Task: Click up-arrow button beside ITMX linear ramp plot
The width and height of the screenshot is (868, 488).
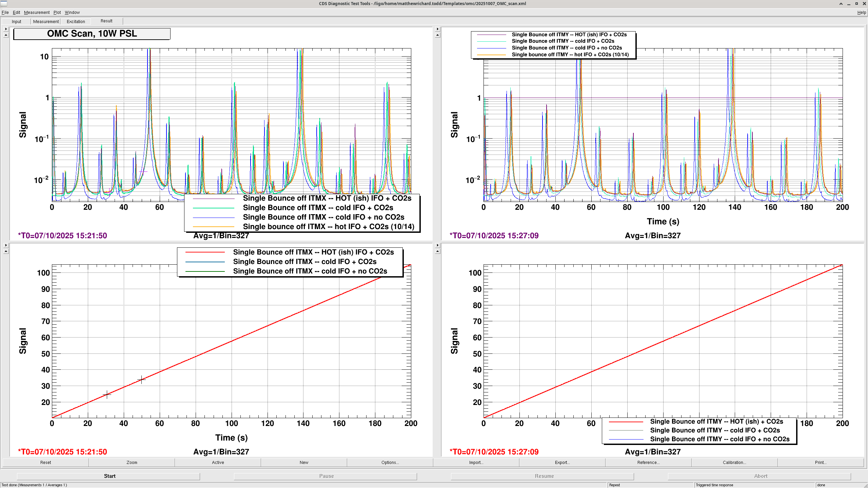Action: pyautogui.click(x=6, y=251)
